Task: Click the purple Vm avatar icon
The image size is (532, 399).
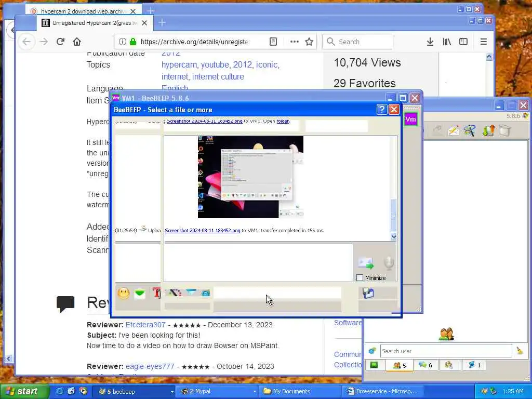Action: point(410,119)
